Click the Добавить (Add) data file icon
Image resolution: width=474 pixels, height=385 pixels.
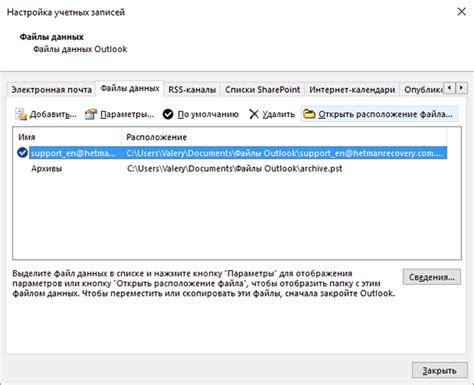point(21,114)
